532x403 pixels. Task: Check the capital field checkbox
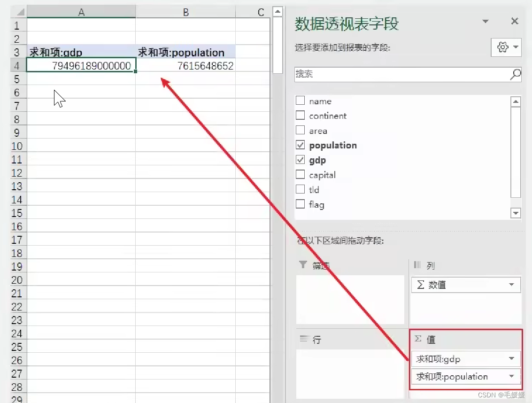300,174
